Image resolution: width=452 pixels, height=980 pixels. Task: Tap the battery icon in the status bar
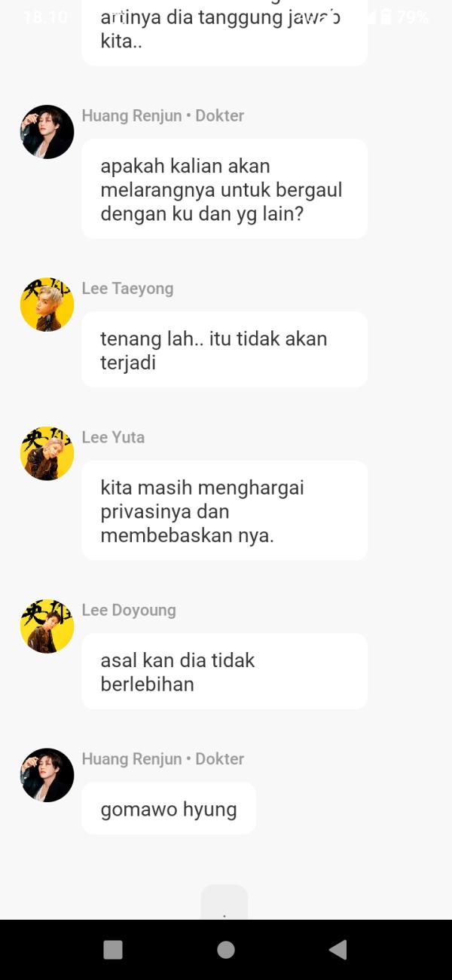tap(386, 17)
